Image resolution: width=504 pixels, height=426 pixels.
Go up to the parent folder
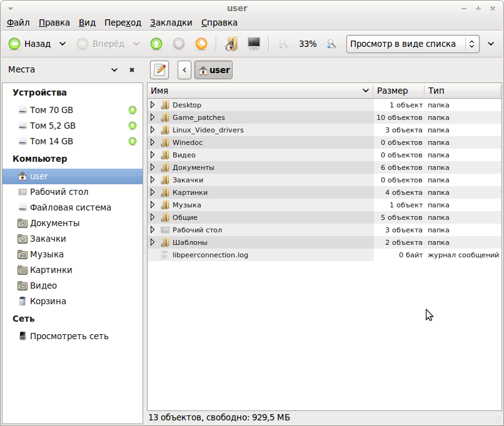[156, 44]
